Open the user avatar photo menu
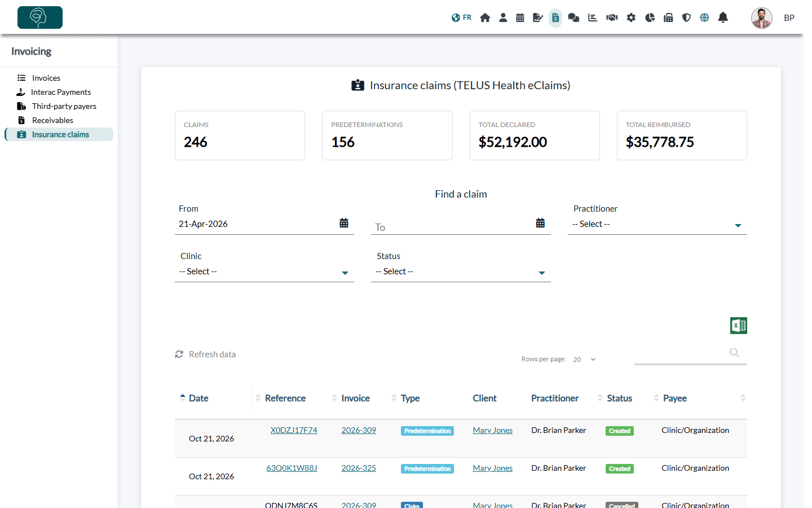Screen dimensions: 812x508 [762, 18]
